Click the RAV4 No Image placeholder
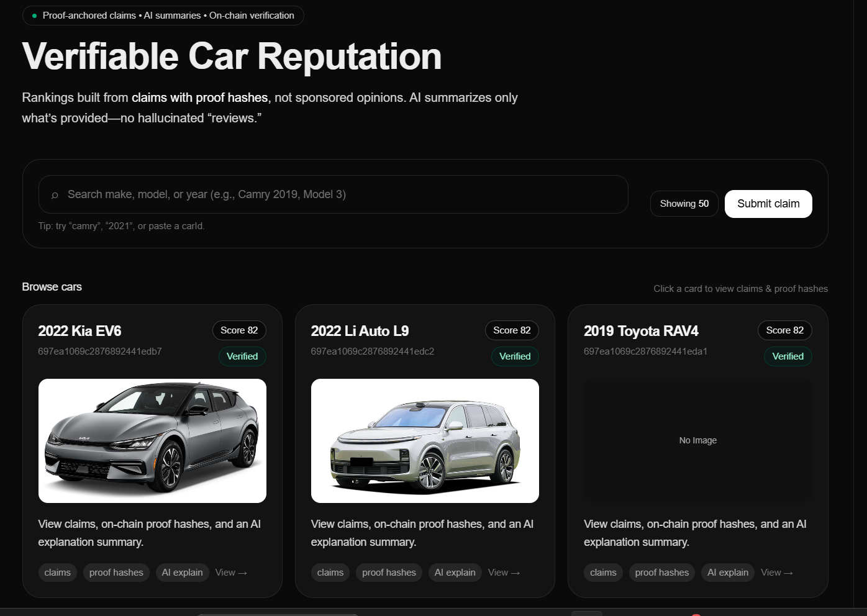The image size is (867, 616). 697,441
